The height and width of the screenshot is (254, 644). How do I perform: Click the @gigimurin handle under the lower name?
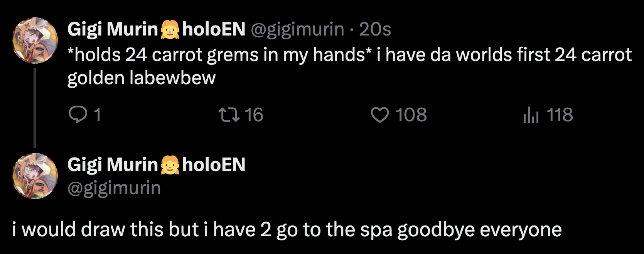click(x=114, y=188)
